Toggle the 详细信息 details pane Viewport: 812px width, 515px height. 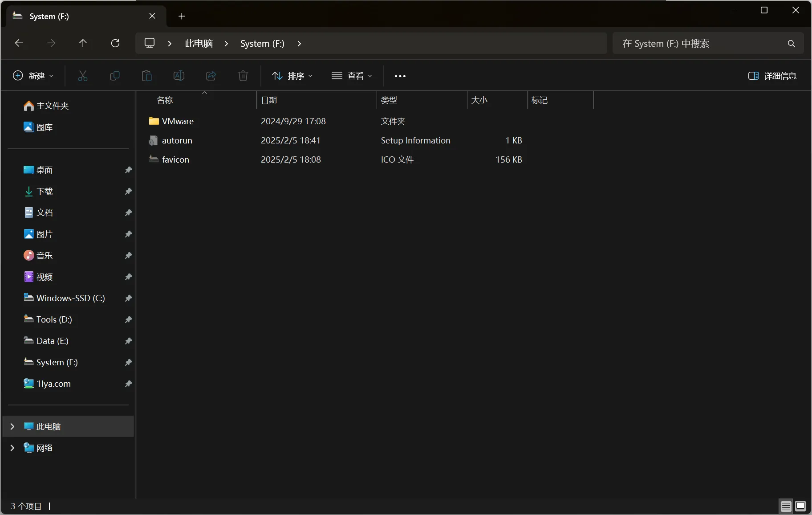tap(772, 76)
